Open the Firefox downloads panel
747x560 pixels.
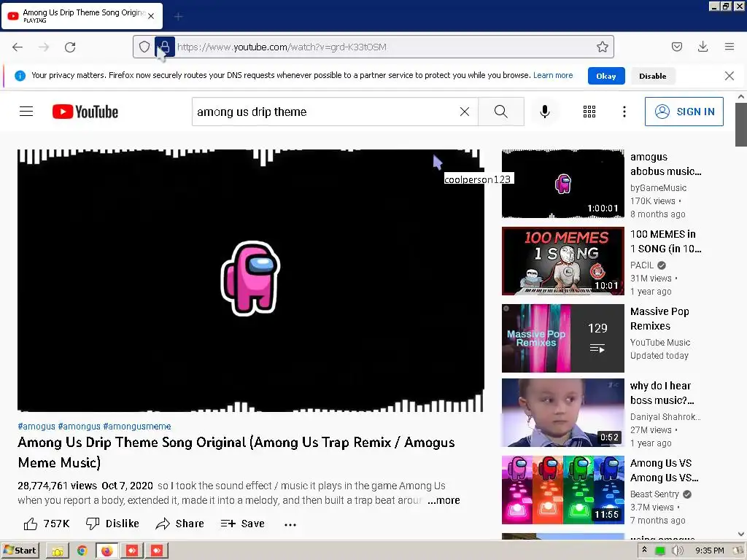click(703, 47)
